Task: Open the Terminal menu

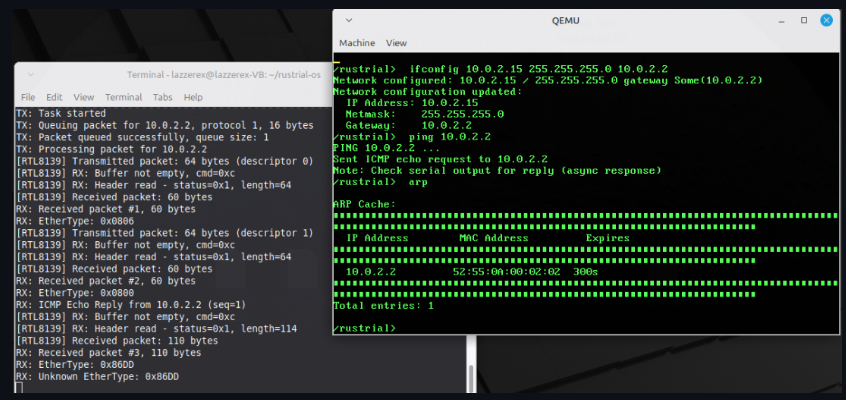Action: 124,97
